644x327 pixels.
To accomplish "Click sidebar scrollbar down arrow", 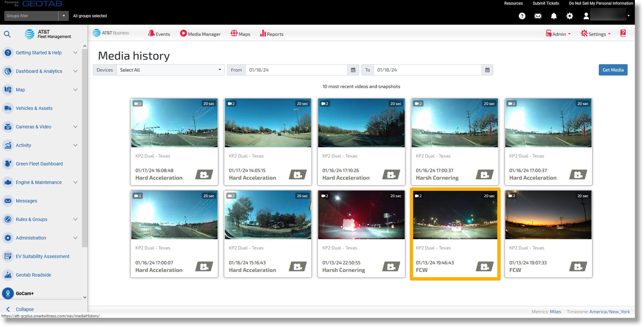I will [x=85, y=297].
